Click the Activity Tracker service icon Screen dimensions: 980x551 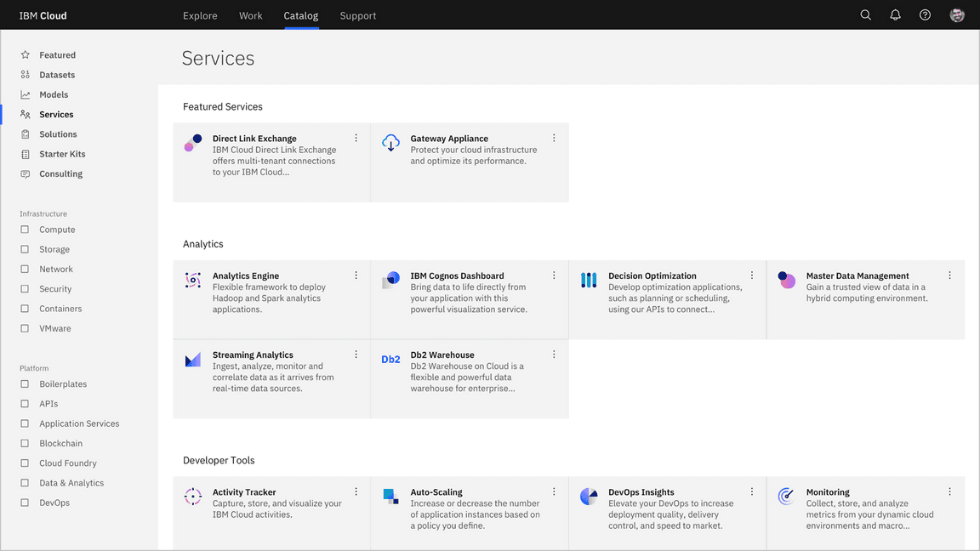click(x=193, y=497)
